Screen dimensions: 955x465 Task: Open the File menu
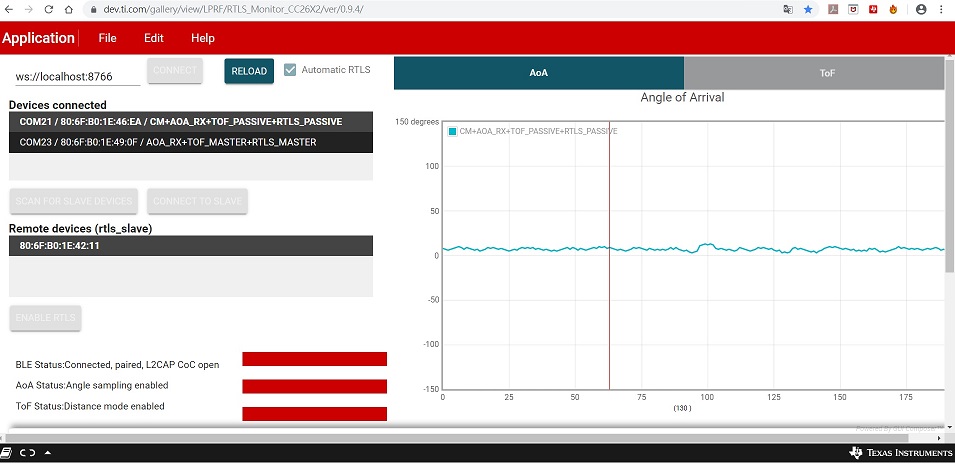click(x=107, y=38)
